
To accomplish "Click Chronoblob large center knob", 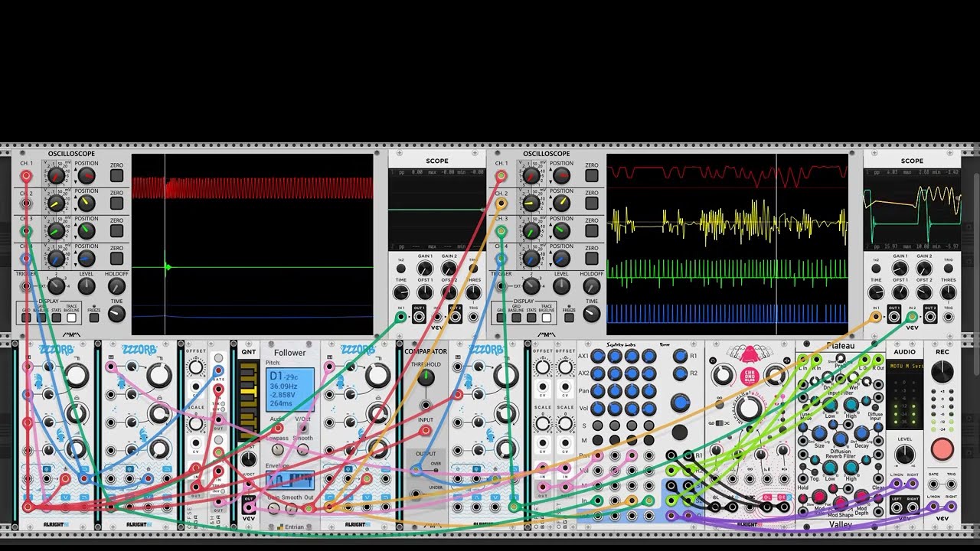I will [749, 409].
